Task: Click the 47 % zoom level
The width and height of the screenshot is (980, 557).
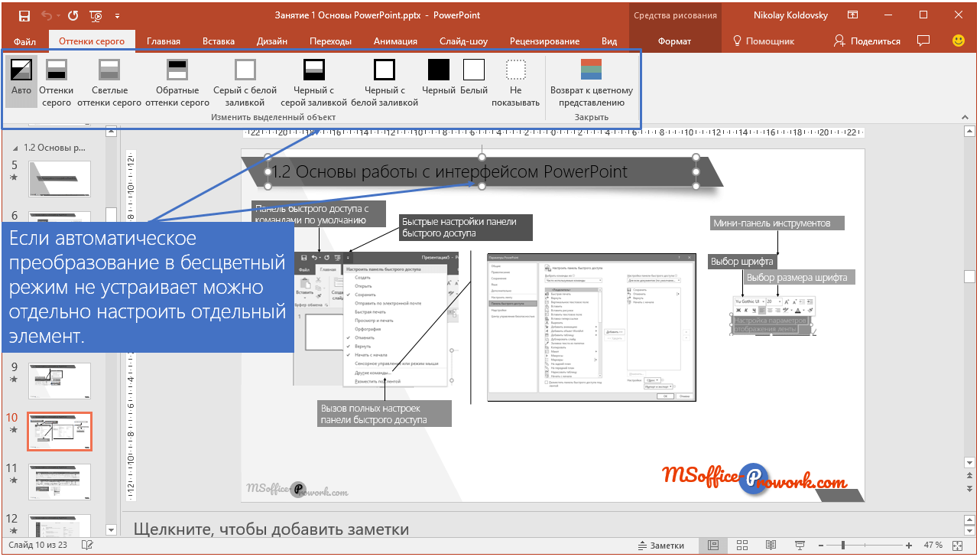Action: [933, 546]
